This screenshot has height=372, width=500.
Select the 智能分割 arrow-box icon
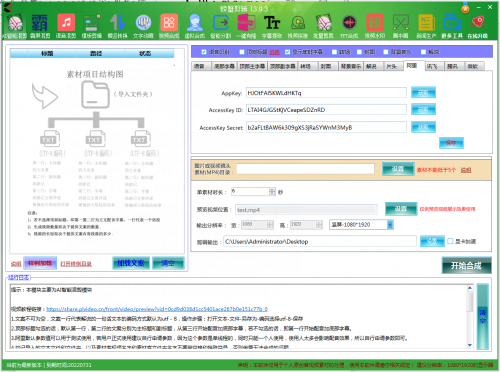point(220,23)
